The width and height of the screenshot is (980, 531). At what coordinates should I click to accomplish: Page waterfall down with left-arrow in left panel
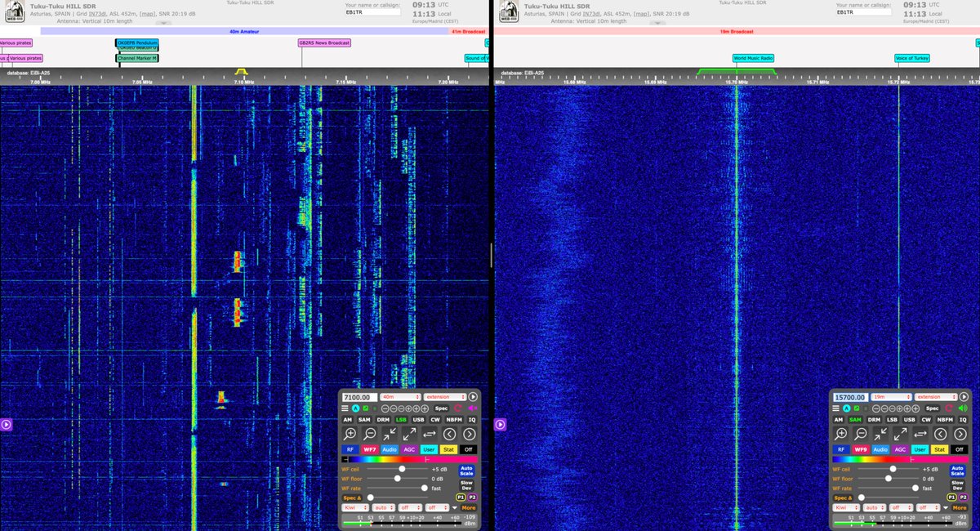coord(450,434)
